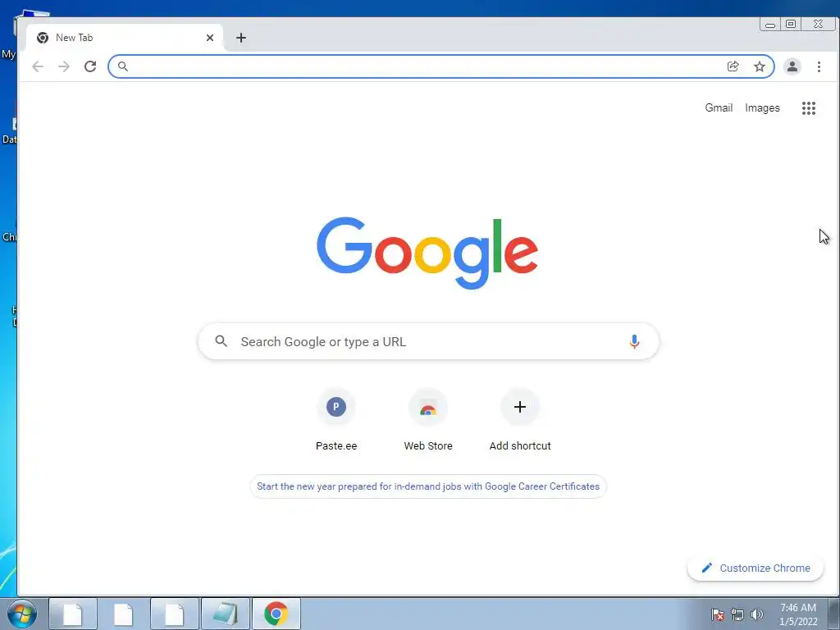Open the Windows Start menu
The height and width of the screenshot is (630, 840).
22,614
